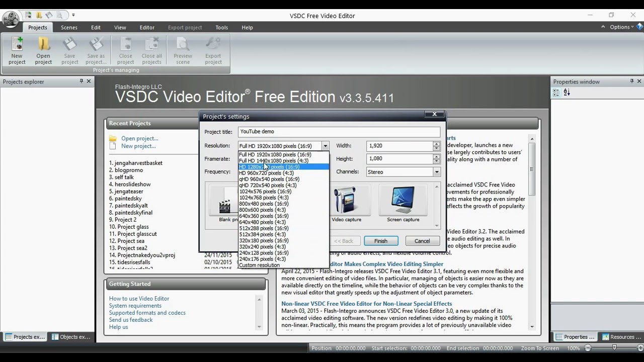Open recent project heroslideshow
Viewport: 644px width, 362px height.
(130, 185)
